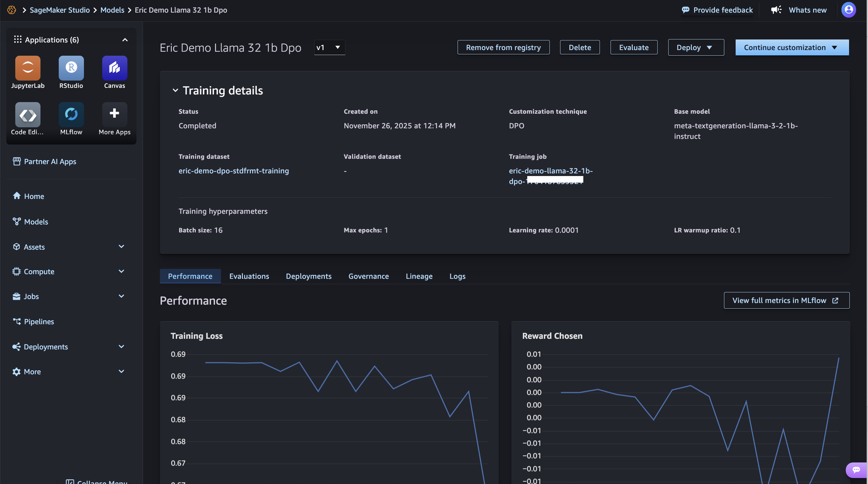Open the eric-demo-dpo-stdfrmt-training dataset link
The height and width of the screenshot is (484, 868).
234,171
